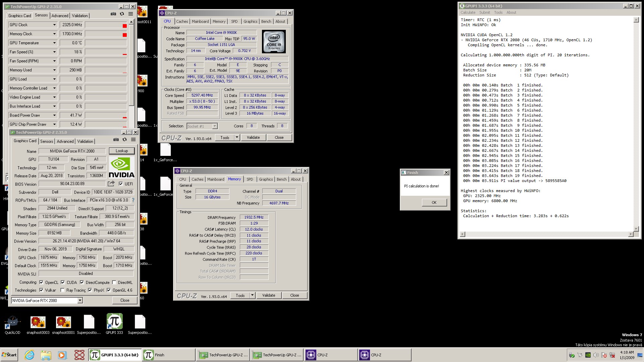Screen dimensions: 644x362
Task: Toggle the OpenGL 4.6 checkbox
Action: pyautogui.click(x=109, y=290)
